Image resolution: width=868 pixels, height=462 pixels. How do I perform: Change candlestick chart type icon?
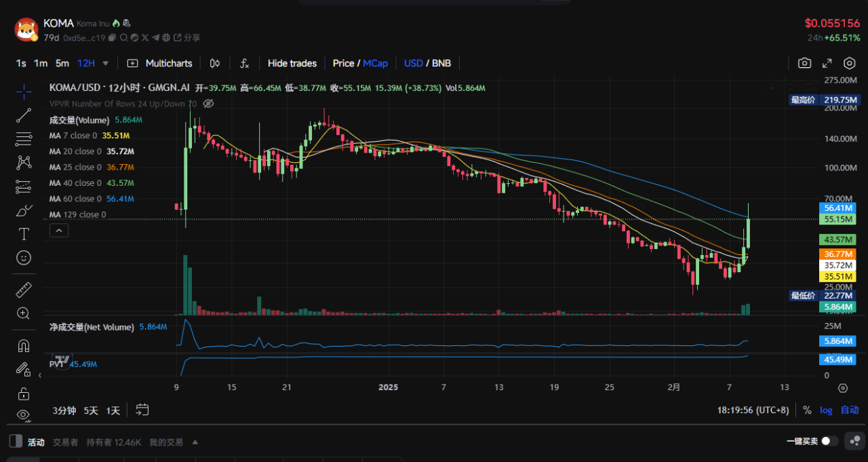tap(215, 63)
